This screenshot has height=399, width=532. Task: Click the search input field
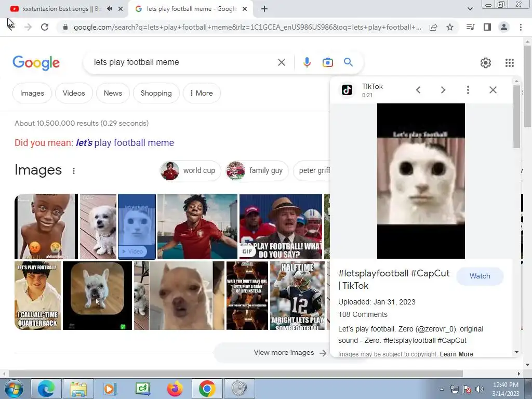pyautogui.click(x=183, y=62)
